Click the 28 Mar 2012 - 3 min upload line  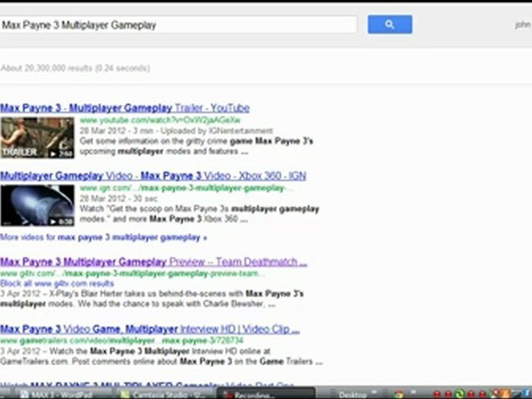(176, 131)
